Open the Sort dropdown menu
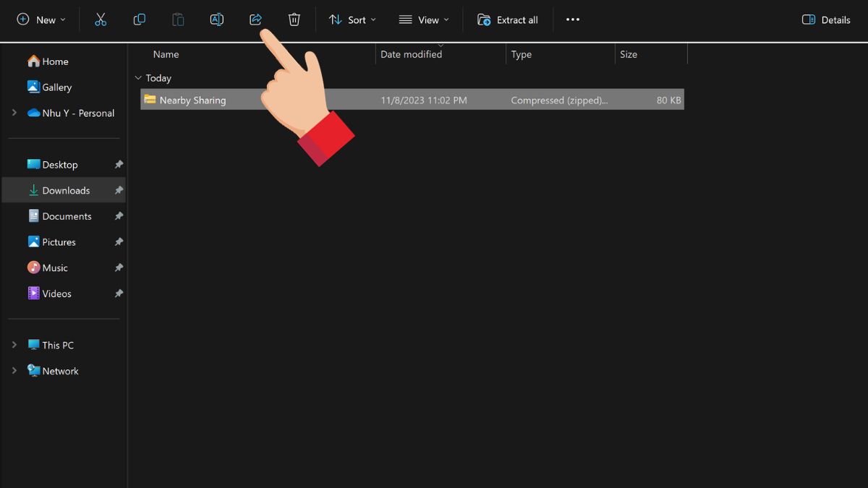The width and height of the screenshot is (868, 488). click(x=352, y=20)
